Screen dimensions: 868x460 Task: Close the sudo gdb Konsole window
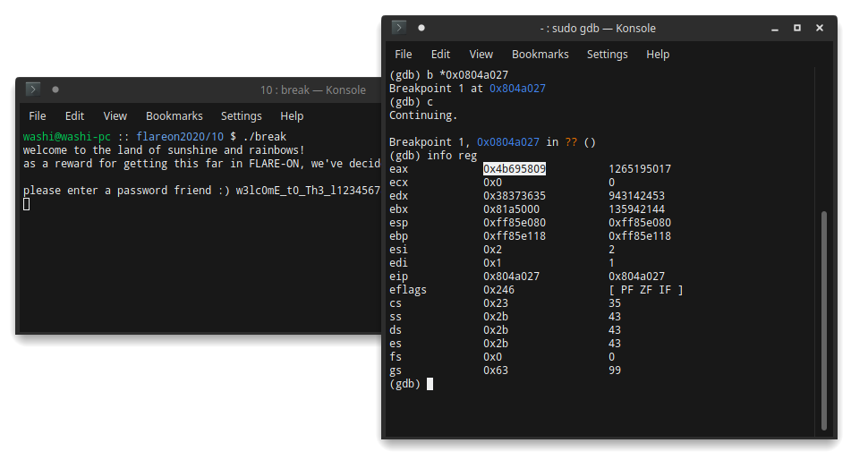(820, 28)
